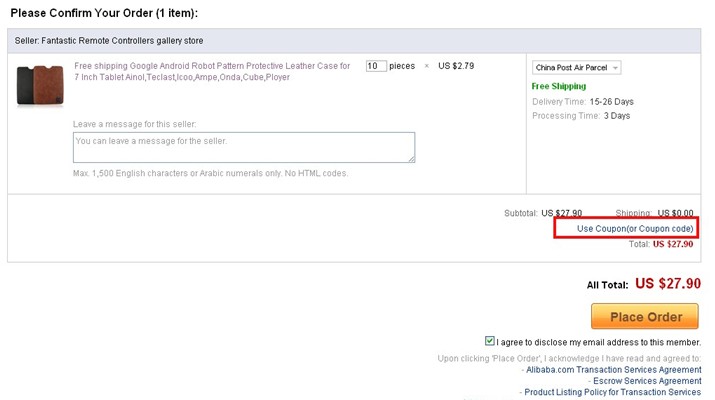Click the All Total US $27.90 amount
This screenshot has width=715, height=400.
tap(668, 284)
